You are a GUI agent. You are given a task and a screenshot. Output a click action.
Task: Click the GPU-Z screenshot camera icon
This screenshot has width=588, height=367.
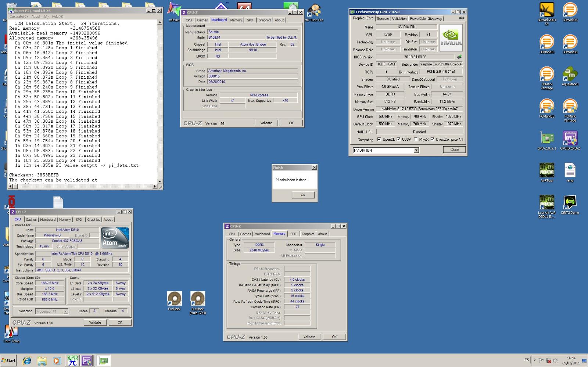tap(462, 18)
